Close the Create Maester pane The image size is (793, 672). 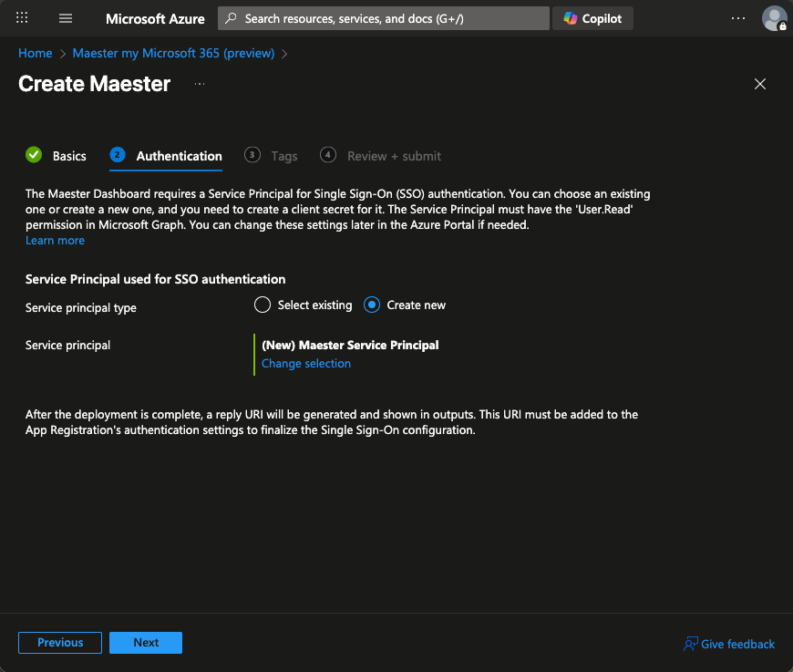coord(760,84)
